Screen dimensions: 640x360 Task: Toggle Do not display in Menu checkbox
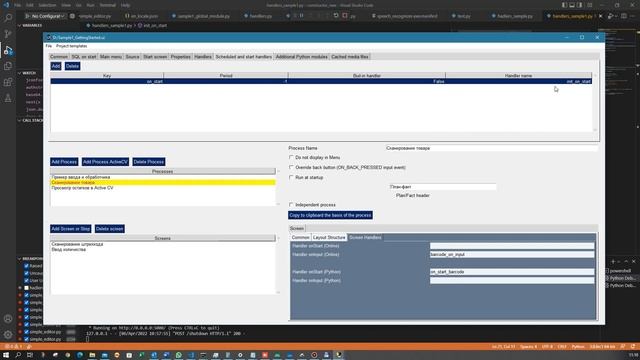(291, 157)
